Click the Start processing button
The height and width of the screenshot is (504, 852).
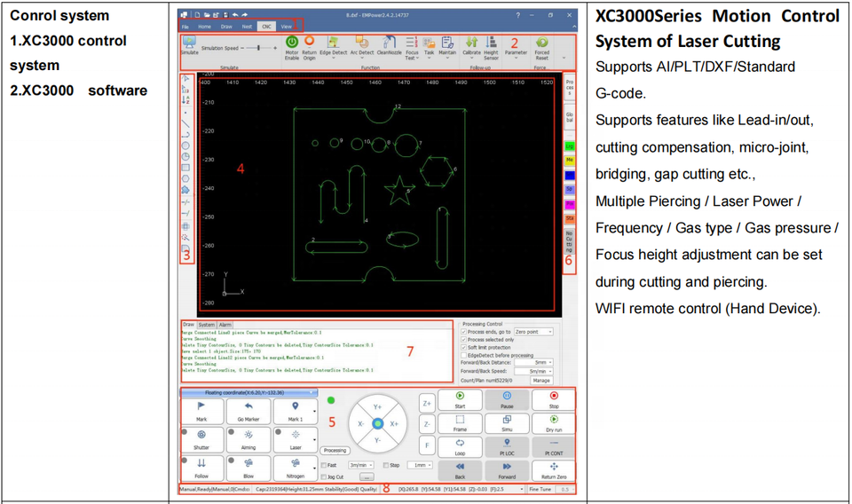pos(460,399)
